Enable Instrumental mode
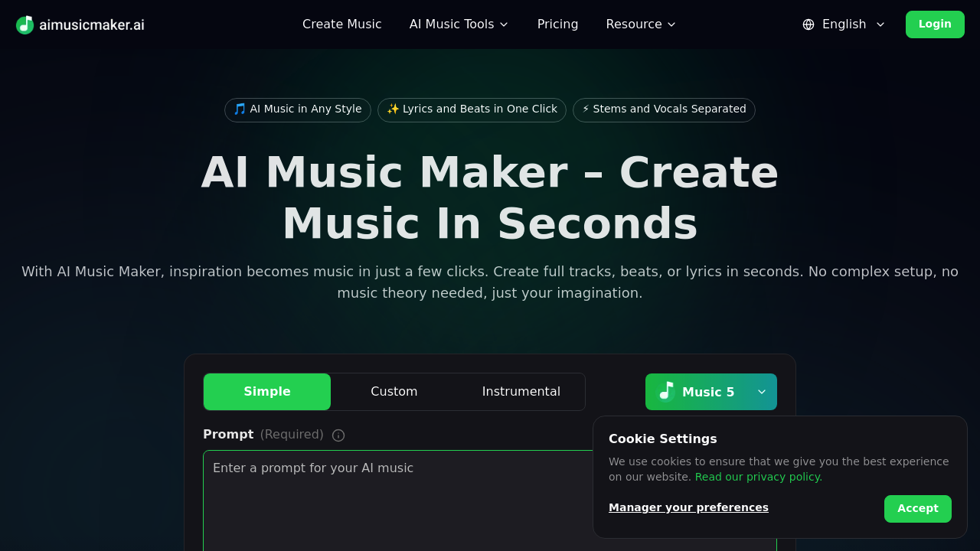 (x=521, y=391)
